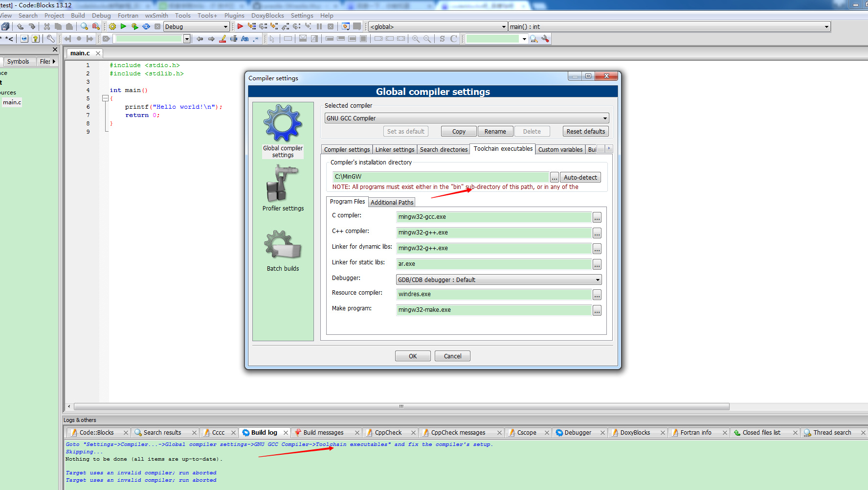Click the Build and run icon
Screen dimensions: 868x490
coord(134,26)
